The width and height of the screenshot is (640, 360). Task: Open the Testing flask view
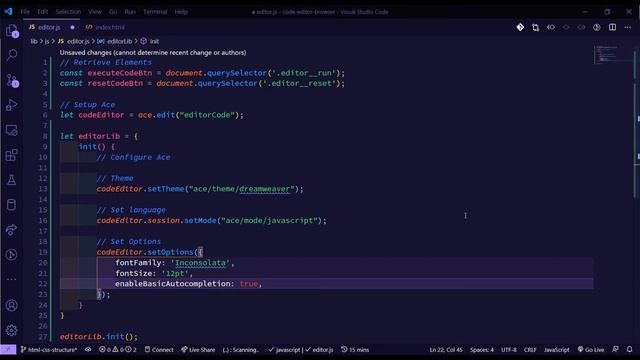[x=12, y=180]
